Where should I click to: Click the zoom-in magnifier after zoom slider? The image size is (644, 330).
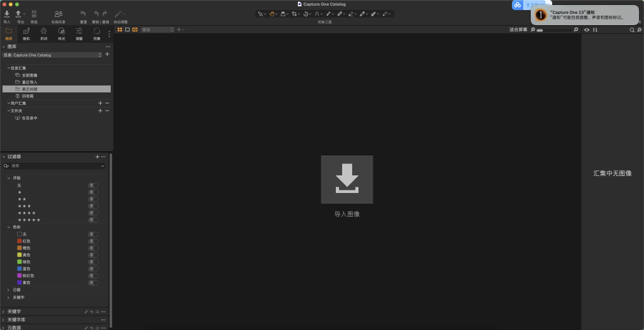(576, 30)
